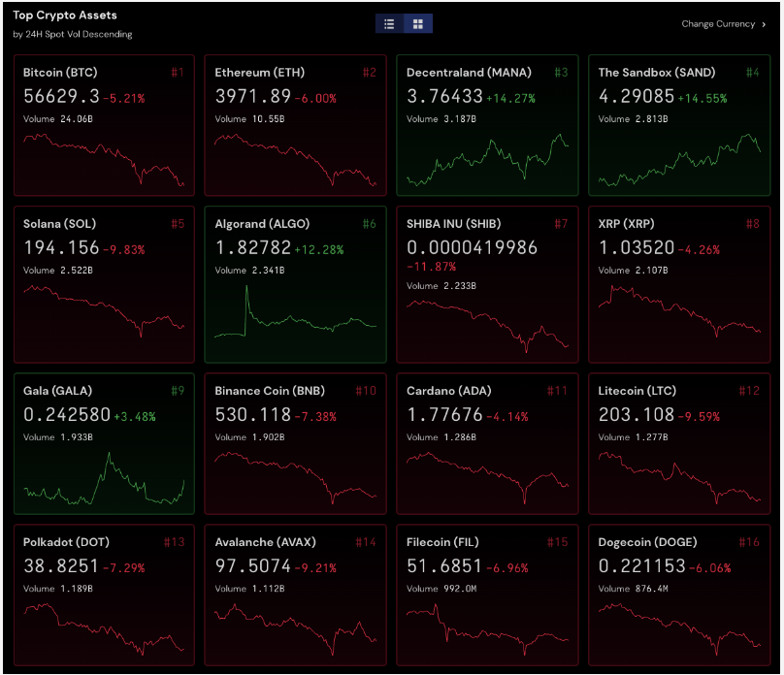Open the SHIBA INU (SHIB) card title
The width and height of the screenshot is (784, 675).
coord(453,224)
